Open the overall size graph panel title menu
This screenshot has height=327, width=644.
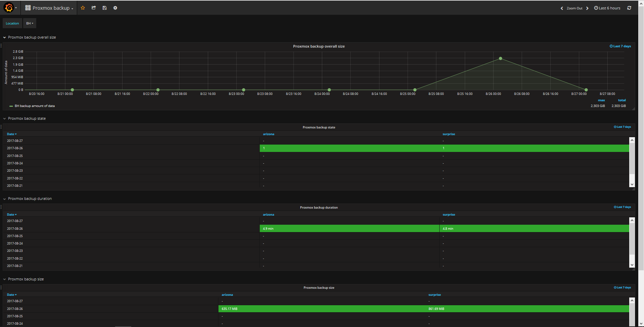pyautogui.click(x=319, y=46)
